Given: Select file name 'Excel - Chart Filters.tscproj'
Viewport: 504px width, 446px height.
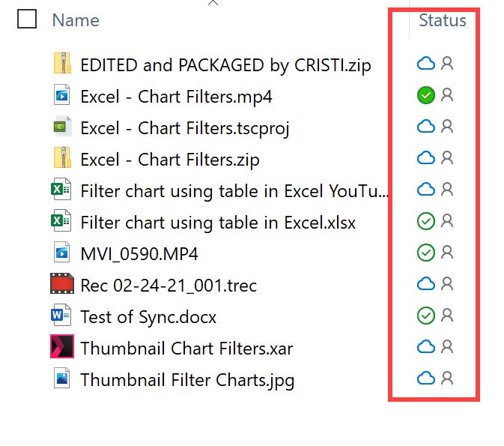Looking at the screenshot, I should [x=185, y=129].
